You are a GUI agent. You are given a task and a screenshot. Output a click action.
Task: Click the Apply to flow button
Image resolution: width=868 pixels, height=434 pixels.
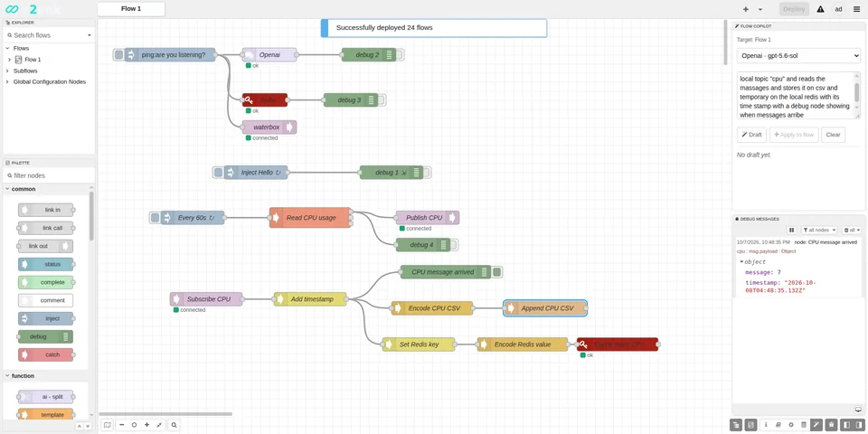[x=794, y=135]
